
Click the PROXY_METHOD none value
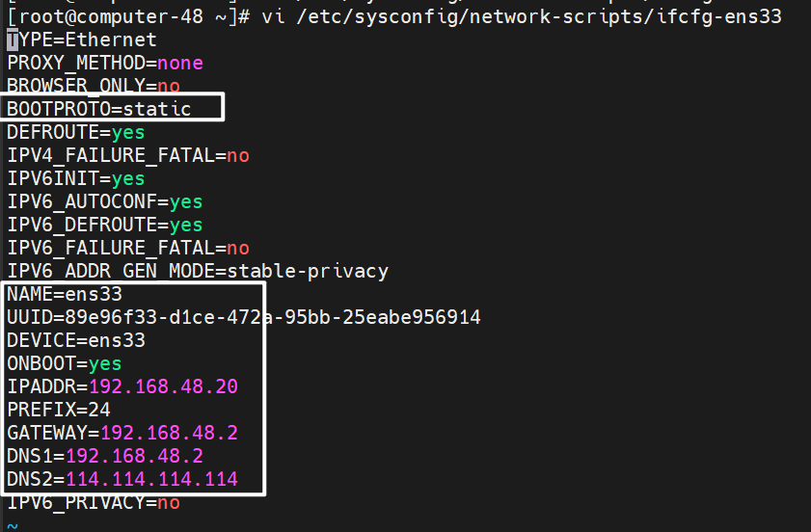[x=180, y=63]
